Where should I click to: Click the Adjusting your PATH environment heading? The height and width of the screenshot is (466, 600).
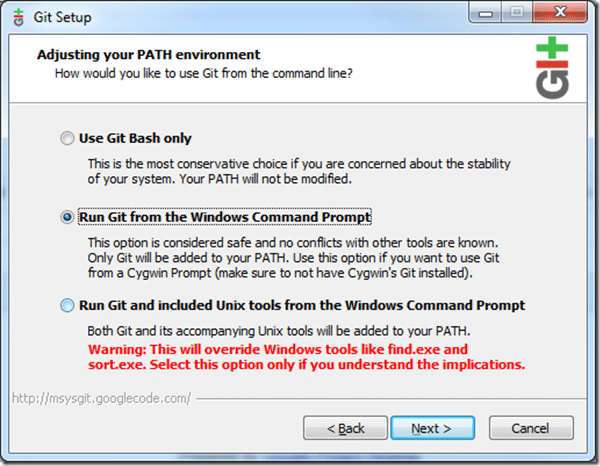148,55
